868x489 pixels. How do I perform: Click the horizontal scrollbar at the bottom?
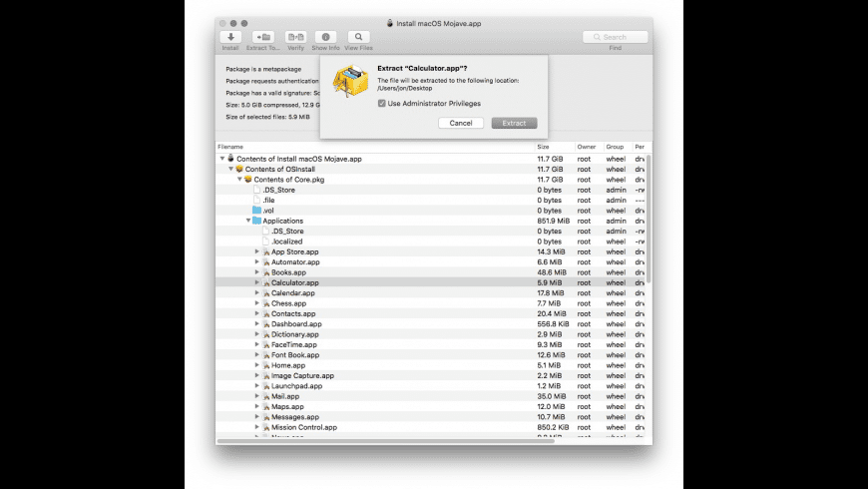point(386,441)
